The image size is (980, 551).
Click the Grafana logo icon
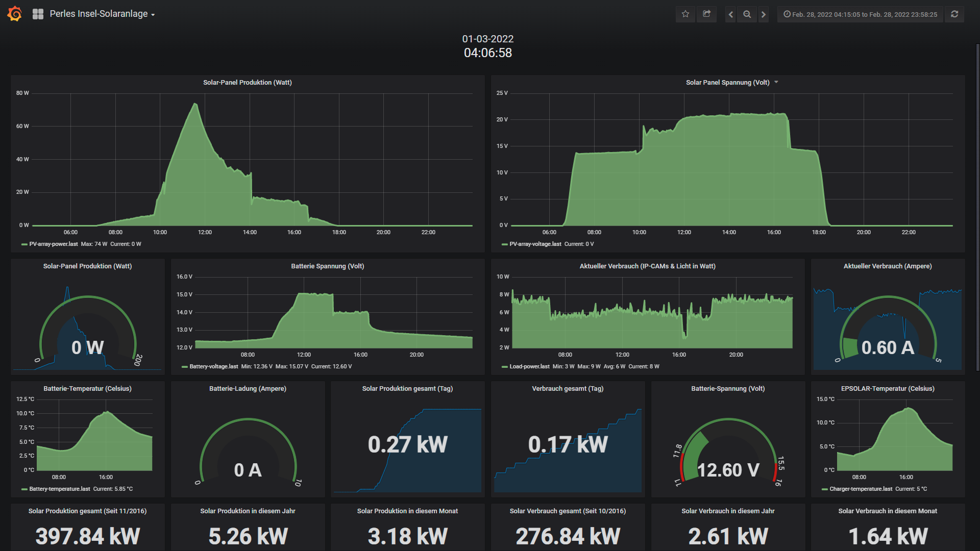(14, 14)
